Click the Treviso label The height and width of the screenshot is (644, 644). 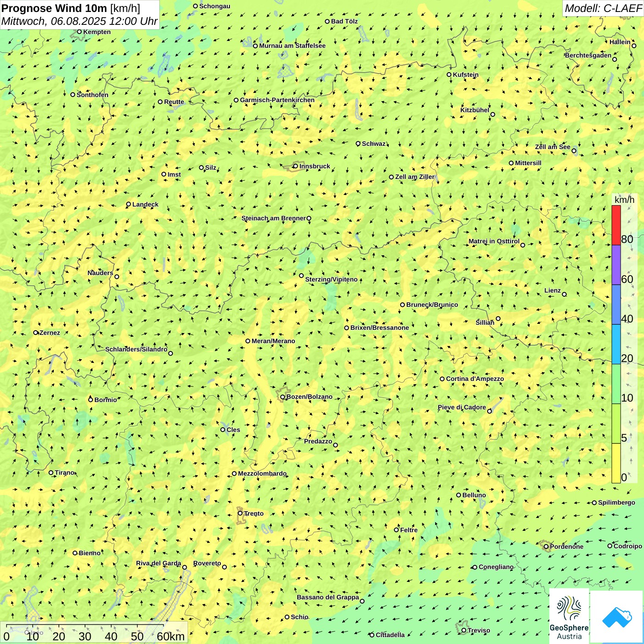pos(478,630)
